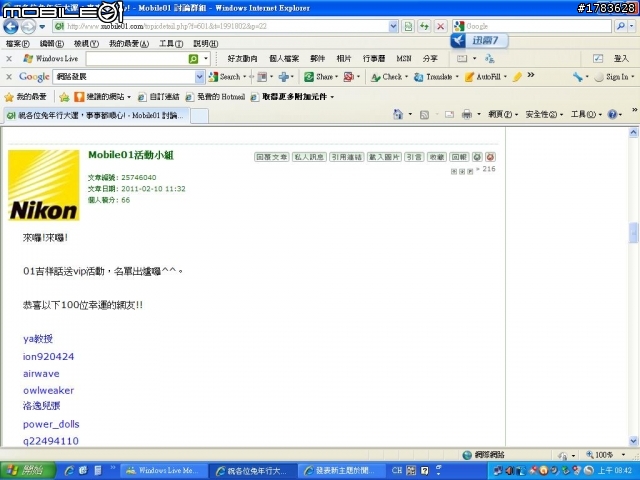
Task: Click the compatibility view icon by address bar
Action: 408,27
